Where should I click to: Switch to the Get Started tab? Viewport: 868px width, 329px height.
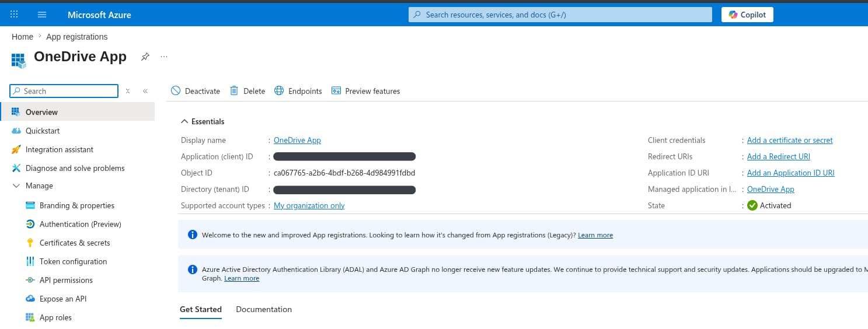coord(201,309)
